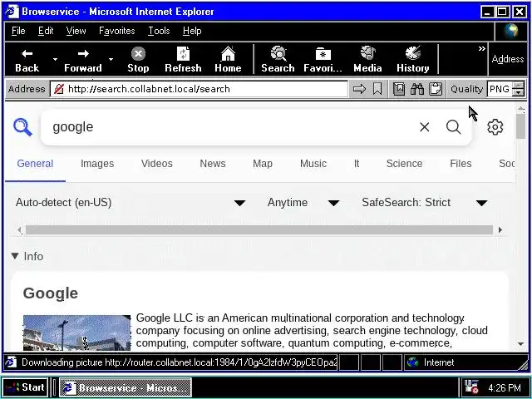This screenshot has height=399, width=532.
Task: Clear the search query with the X
Action: click(x=425, y=127)
